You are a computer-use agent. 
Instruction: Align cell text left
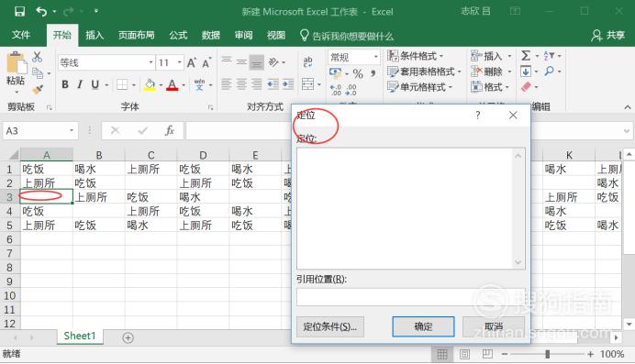click(x=227, y=84)
